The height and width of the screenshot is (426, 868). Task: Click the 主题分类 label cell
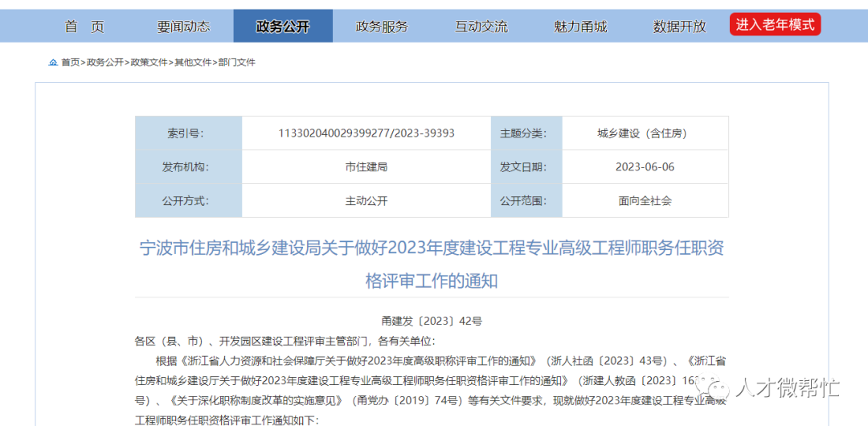(x=526, y=133)
